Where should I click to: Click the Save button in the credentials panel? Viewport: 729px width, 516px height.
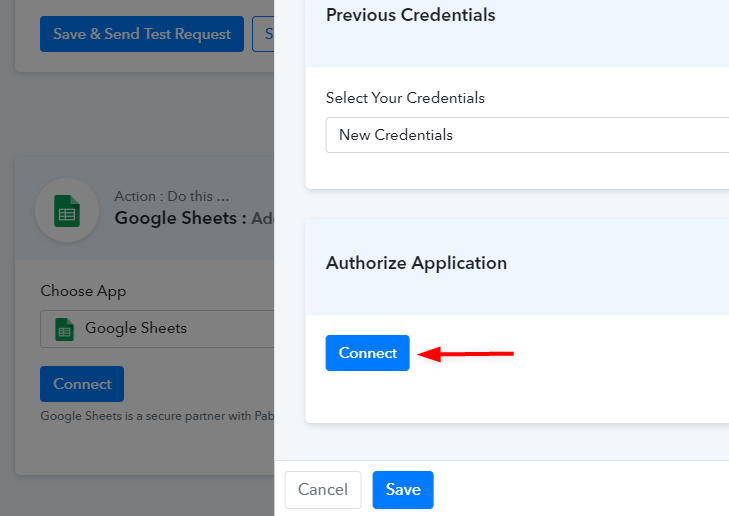(403, 490)
